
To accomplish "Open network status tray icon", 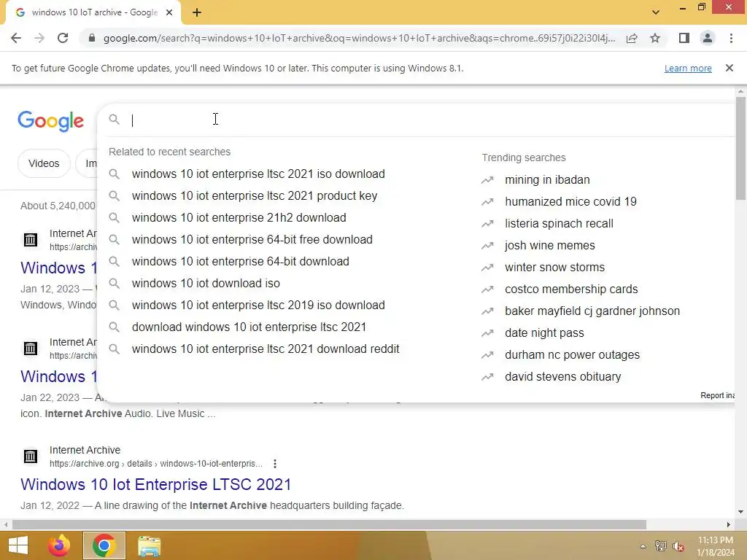I will [660, 546].
